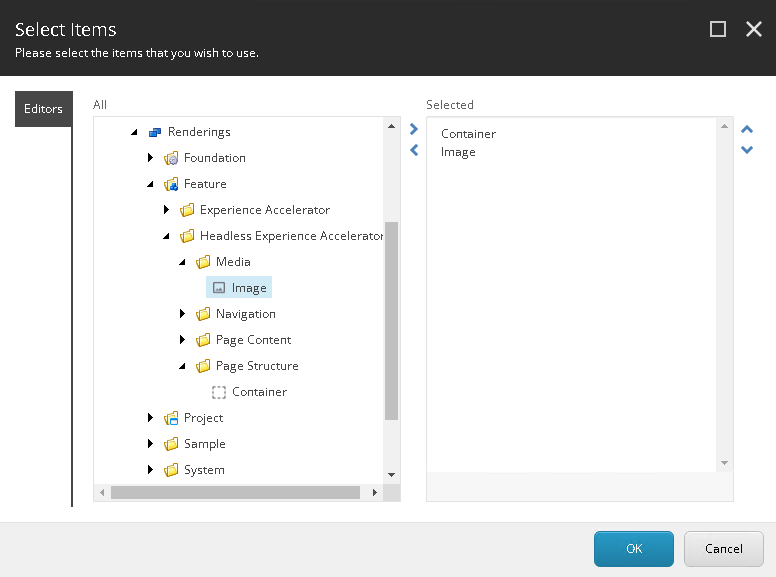Click the tree's vertical scrollbar thumb
Screen dimensions: 776x577
pos(391,321)
